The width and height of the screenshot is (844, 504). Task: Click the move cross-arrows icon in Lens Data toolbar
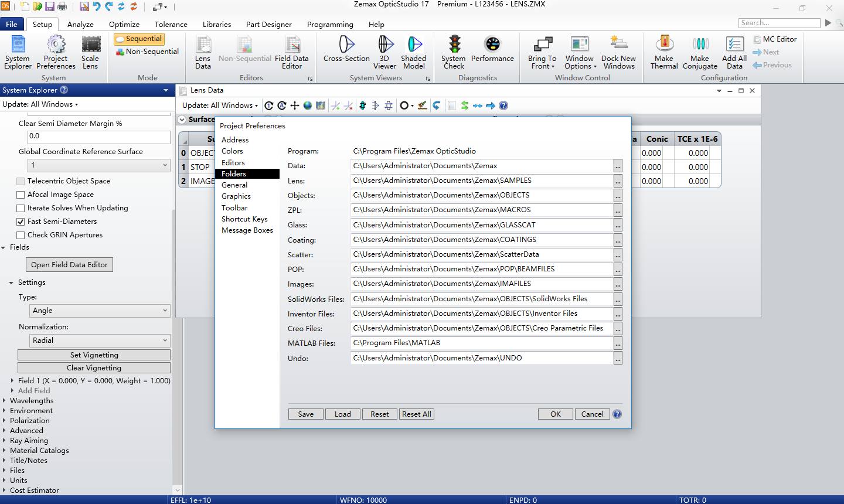click(x=295, y=105)
